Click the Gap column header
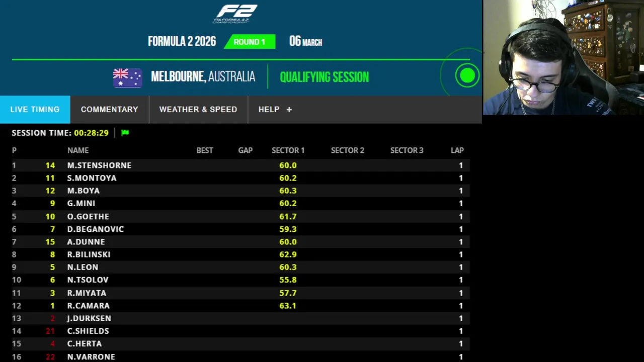Viewport: 644px width, 362px height. click(x=246, y=150)
